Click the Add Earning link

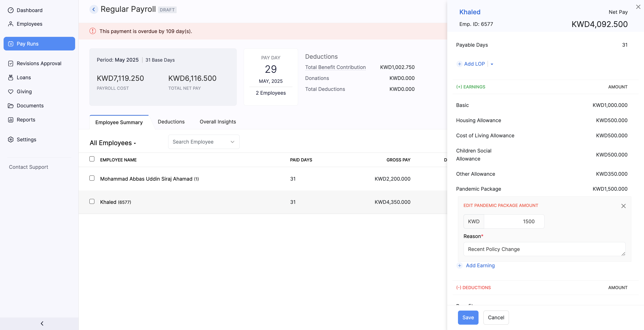(480, 266)
